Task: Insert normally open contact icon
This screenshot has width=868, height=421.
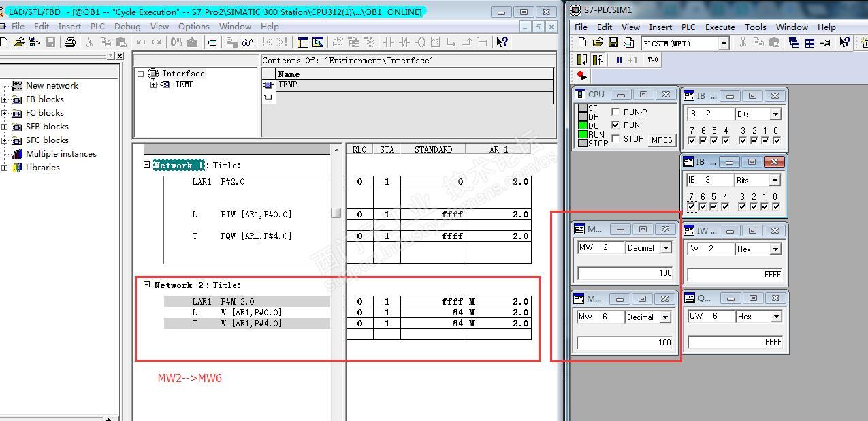Action: click(x=389, y=42)
